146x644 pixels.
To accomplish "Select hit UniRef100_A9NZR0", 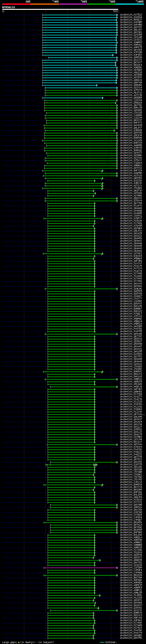I will (131, 67).
